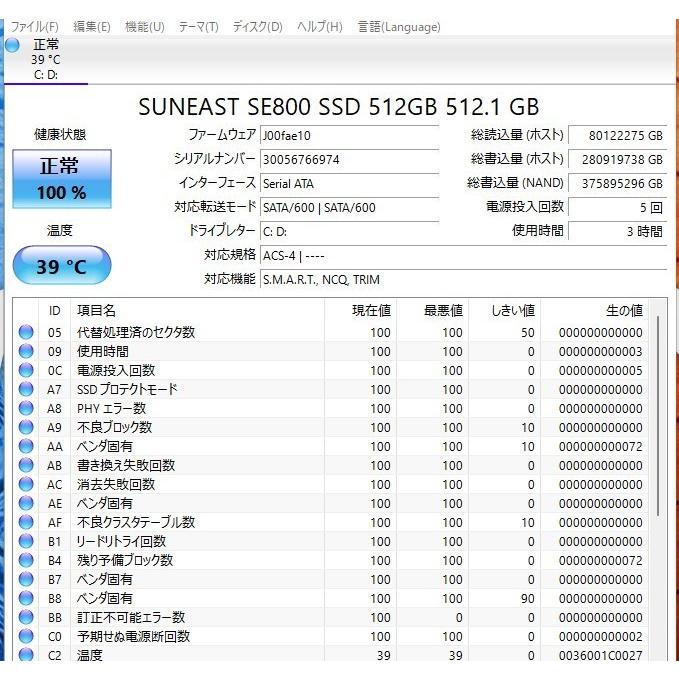Click the ID column header

[x=55, y=310]
